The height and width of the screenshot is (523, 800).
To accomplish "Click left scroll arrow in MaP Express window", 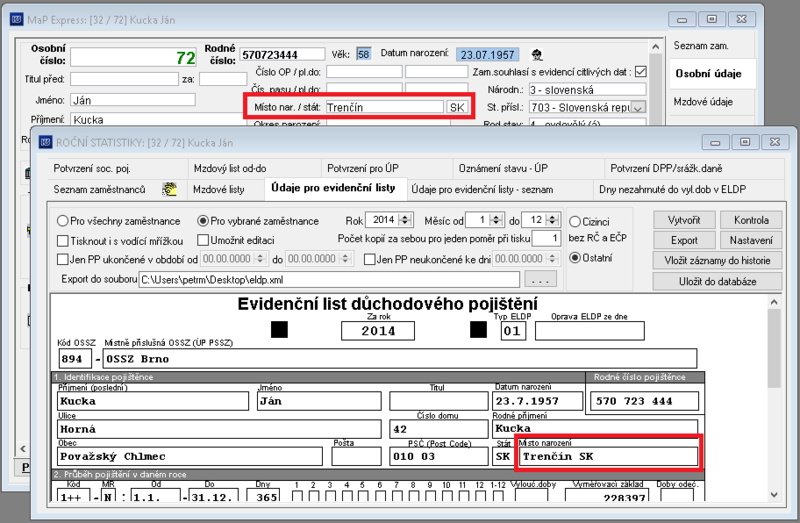I will pyautogui.click(x=23, y=449).
